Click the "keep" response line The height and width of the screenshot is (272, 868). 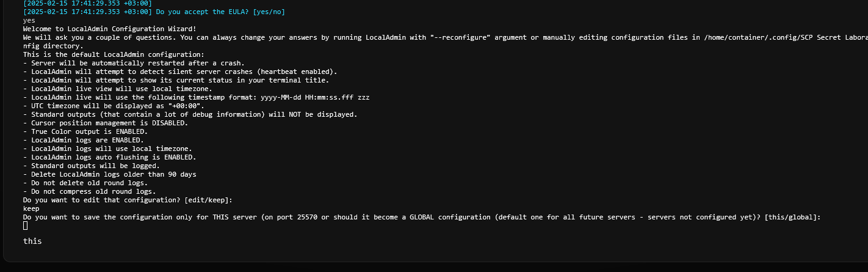(31, 208)
